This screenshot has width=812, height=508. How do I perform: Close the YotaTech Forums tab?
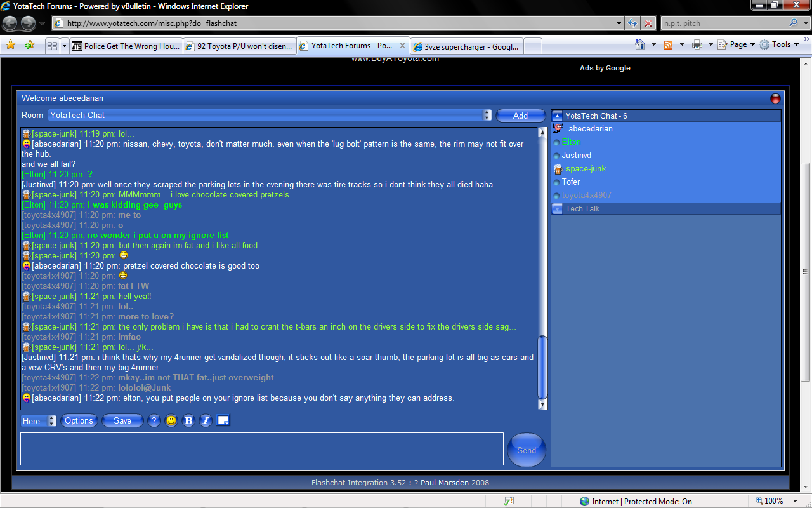402,46
